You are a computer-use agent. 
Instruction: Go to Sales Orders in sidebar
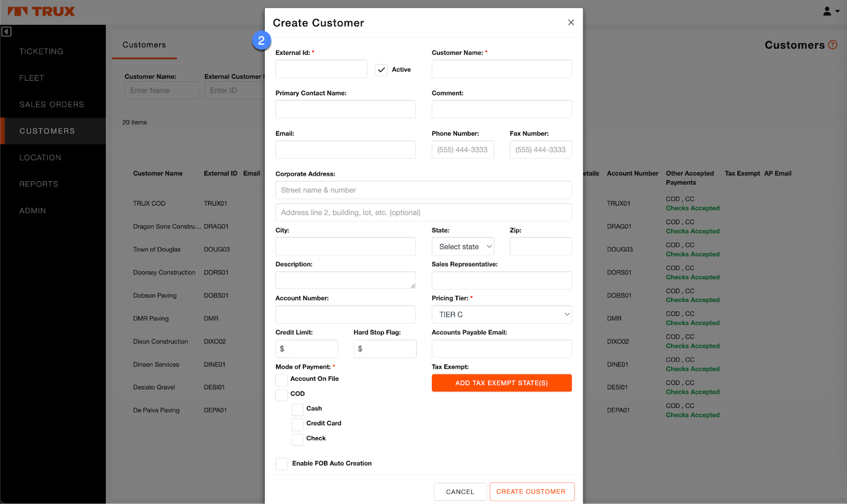pos(52,105)
